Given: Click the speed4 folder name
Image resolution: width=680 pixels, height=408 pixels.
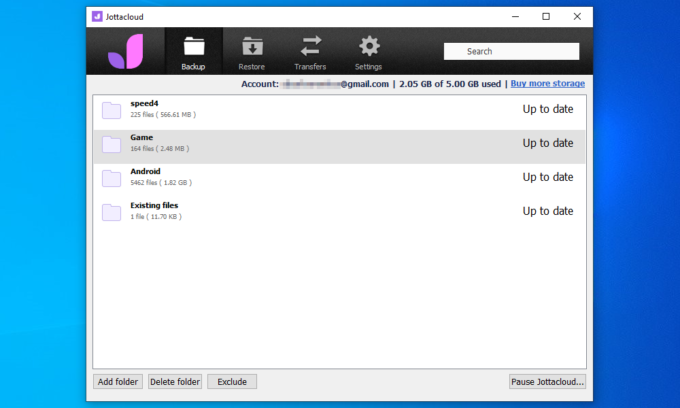Looking at the screenshot, I should pyautogui.click(x=146, y=104).
